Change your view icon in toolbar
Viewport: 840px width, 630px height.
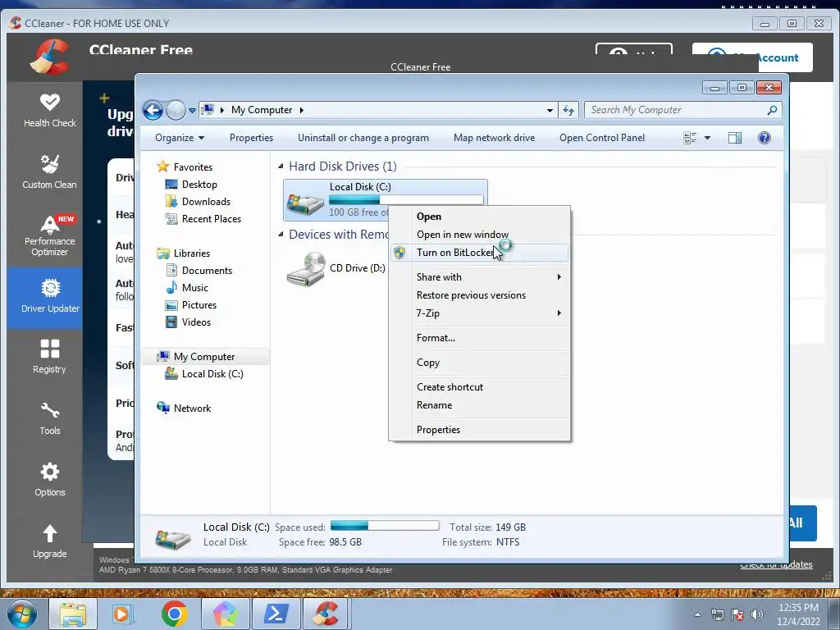[690, 138]
